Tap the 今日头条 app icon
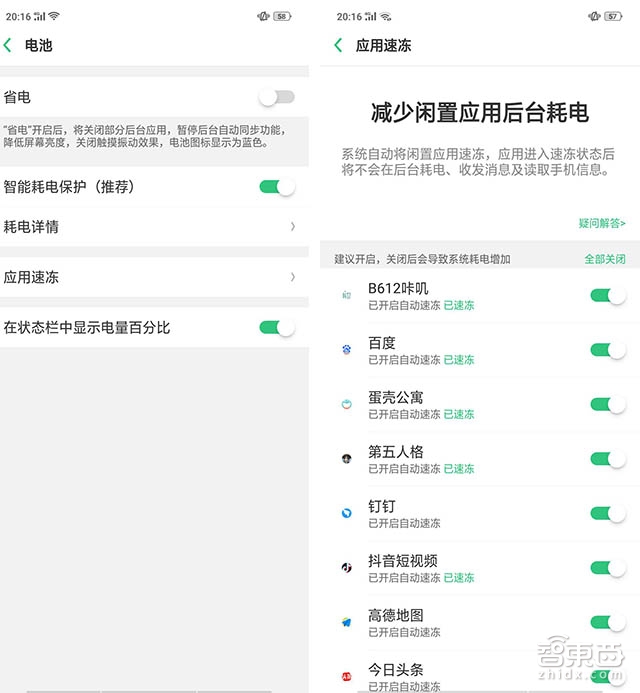 point(347,676)
